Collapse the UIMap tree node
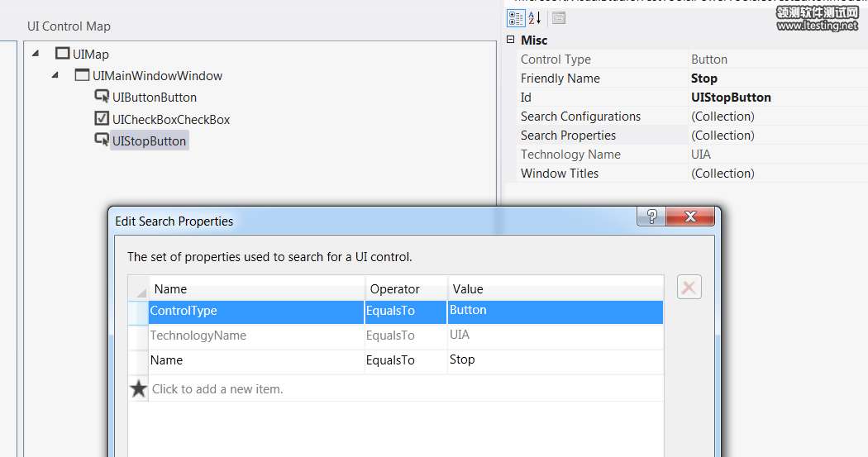Viewport: 868px width, 457px height. pos(36,55)
